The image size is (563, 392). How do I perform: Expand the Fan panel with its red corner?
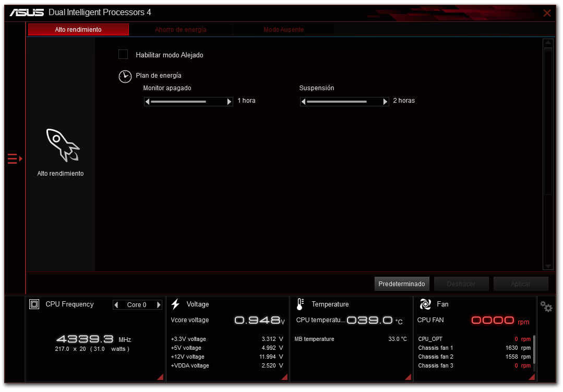[x=532, y=376]
